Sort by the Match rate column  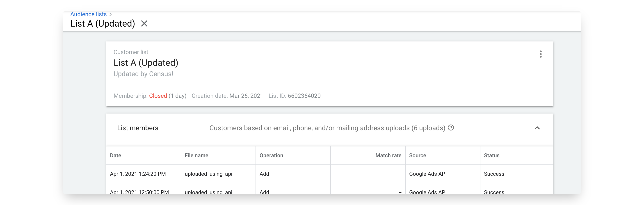[x=388, y=155]
